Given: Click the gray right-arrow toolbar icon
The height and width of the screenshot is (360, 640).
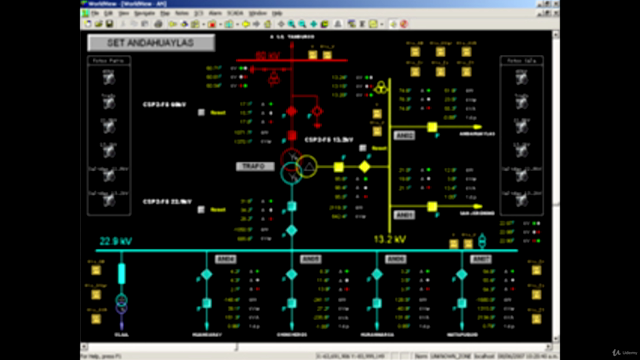Looking at the screenshot, I should [x=256, y=24].
